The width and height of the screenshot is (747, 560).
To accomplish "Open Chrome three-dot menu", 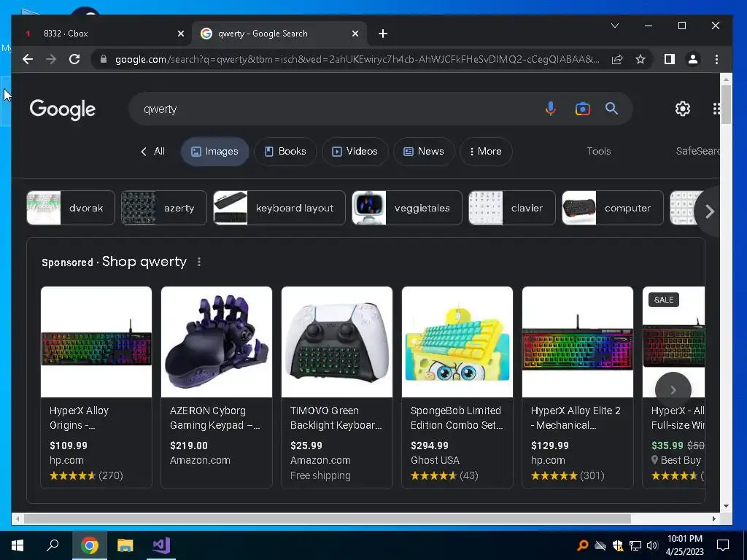I will coord(716,59).
